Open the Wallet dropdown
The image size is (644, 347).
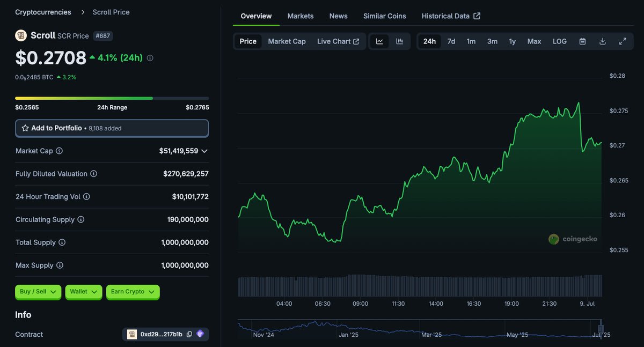pyautogui.click(x=84, y=292)
